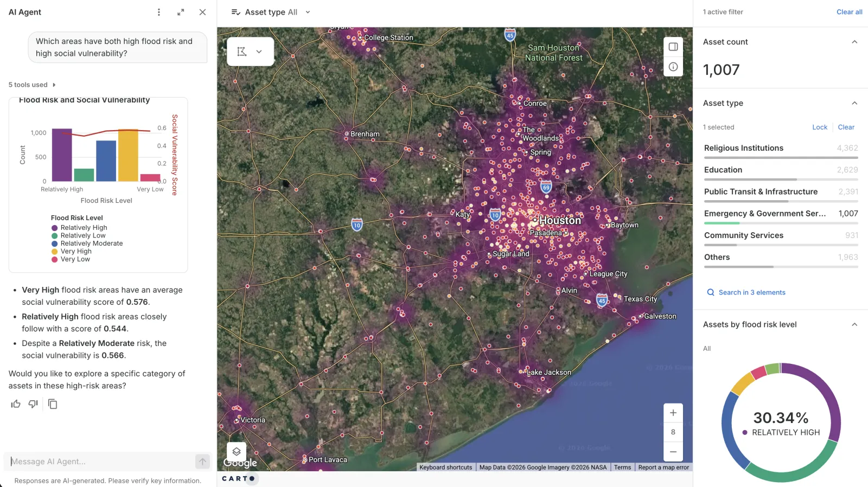
Task: Click the search magnifier icon in Asset type
Action: point(711,292)
